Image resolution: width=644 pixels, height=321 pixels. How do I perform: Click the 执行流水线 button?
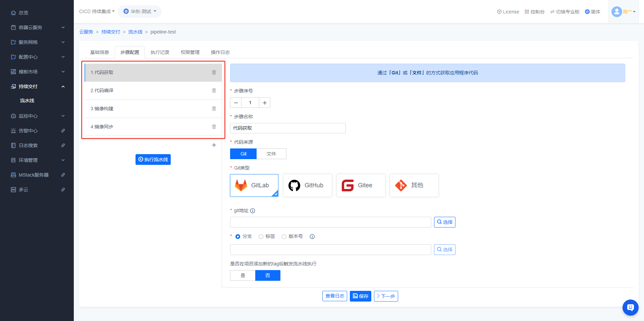tap(153, 159)
